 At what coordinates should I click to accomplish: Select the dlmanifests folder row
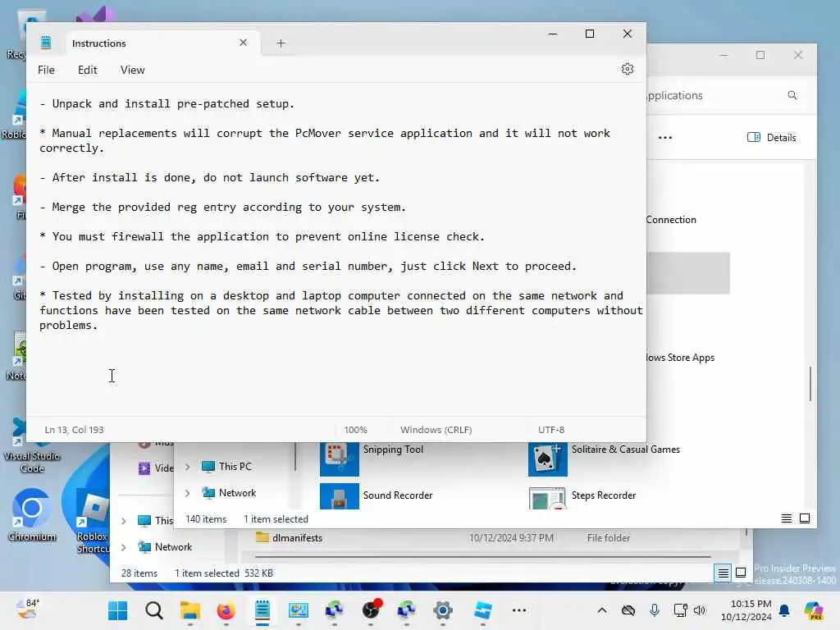coord(445,538)
